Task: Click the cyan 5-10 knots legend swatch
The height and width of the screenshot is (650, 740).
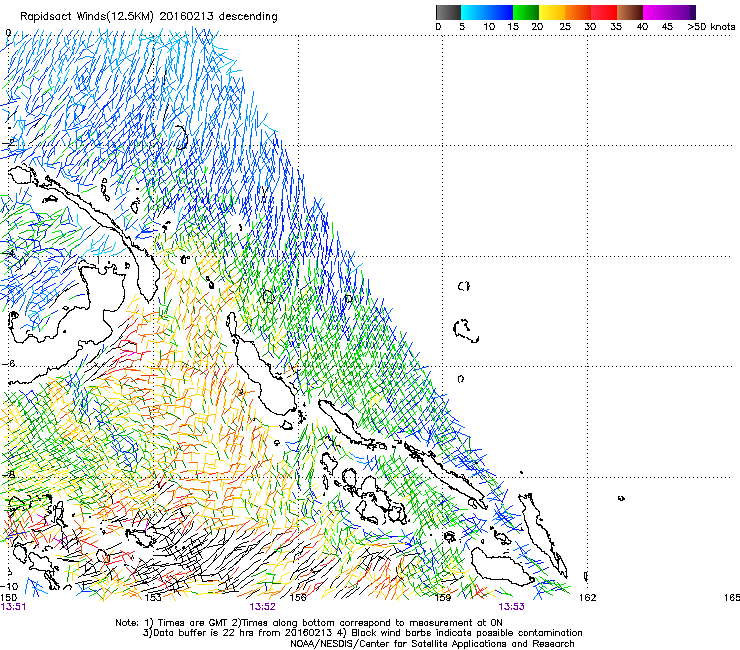Action: (474, 12)
